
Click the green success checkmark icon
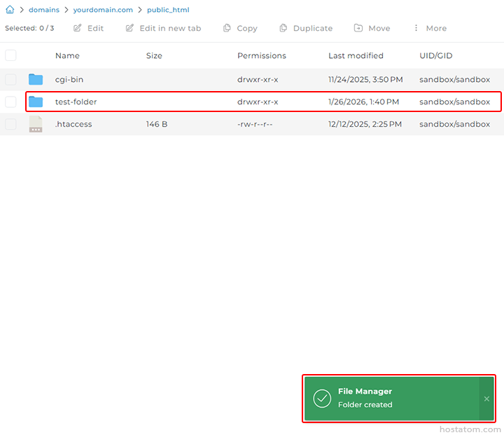point(322,399)
